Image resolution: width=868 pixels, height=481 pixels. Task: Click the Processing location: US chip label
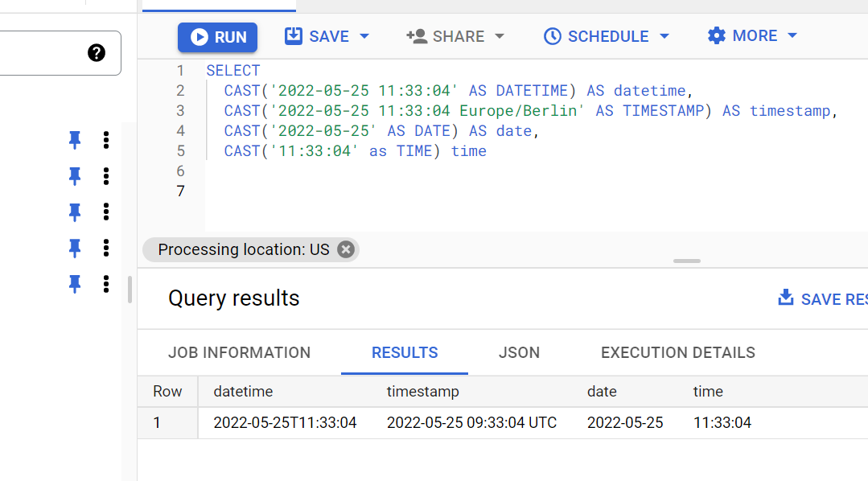[244, 249]
